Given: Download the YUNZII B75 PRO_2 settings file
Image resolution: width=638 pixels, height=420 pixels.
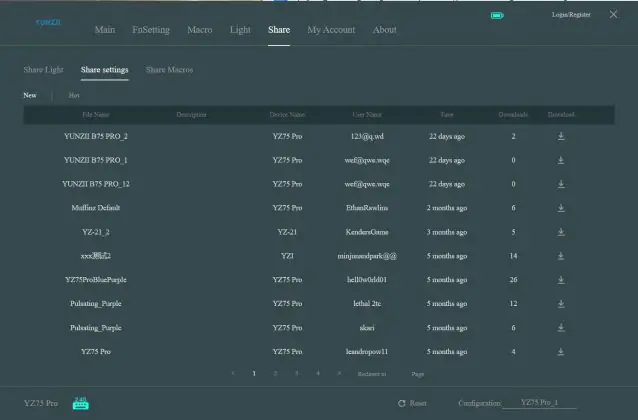Looking at the screenshot, I should click(561, 136).
